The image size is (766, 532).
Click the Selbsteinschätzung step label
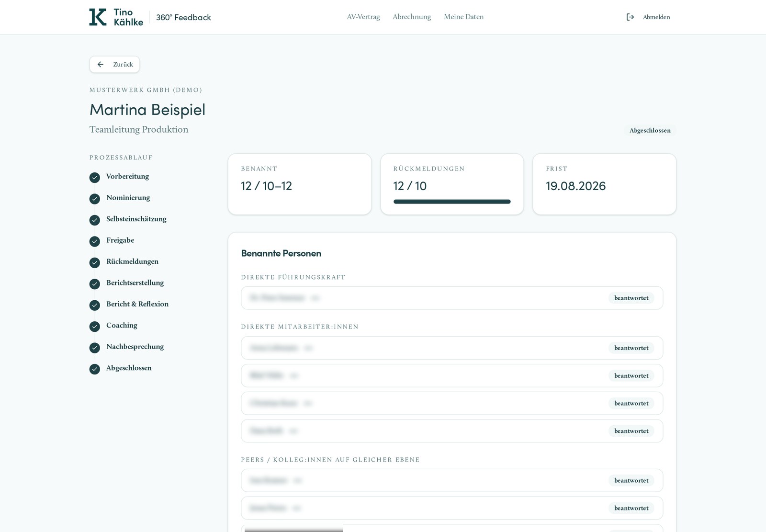pyautogui.click(x=136, y=219)
